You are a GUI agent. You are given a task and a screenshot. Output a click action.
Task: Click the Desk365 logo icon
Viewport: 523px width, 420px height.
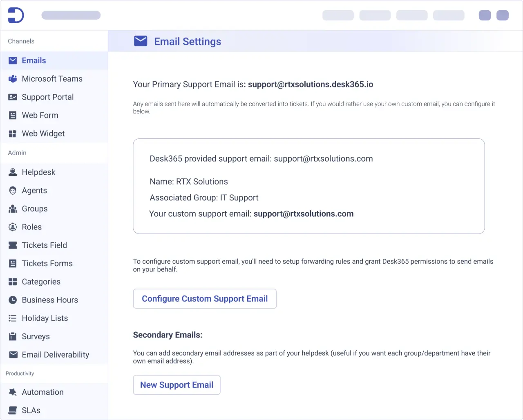pyautogui.click(x=16, y=16)
